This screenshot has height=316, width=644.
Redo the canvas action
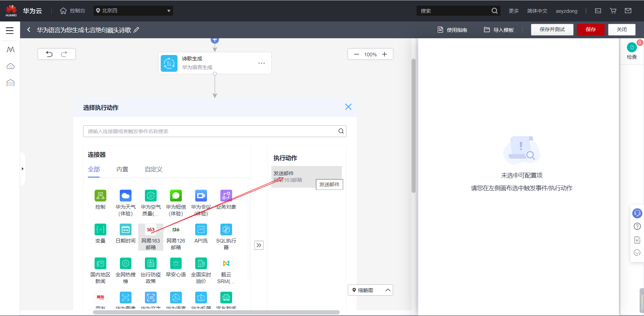point(64,54)
